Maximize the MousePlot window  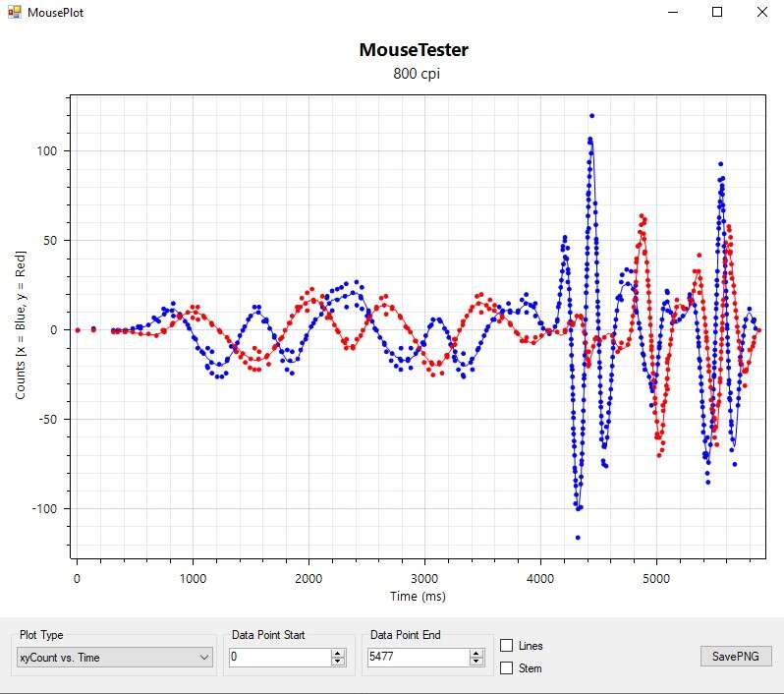click(717, 13)
